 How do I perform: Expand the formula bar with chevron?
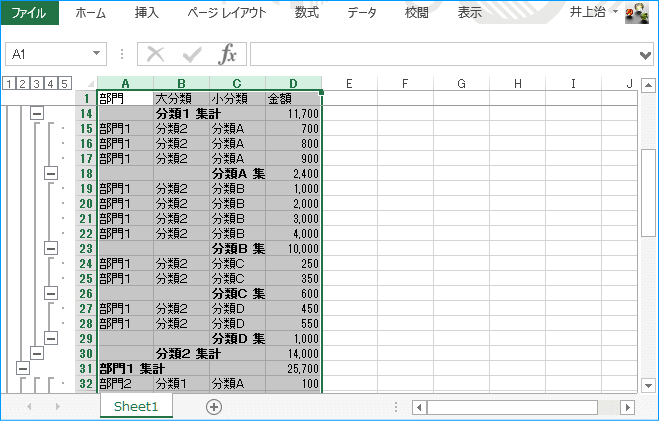pos(645,55)
